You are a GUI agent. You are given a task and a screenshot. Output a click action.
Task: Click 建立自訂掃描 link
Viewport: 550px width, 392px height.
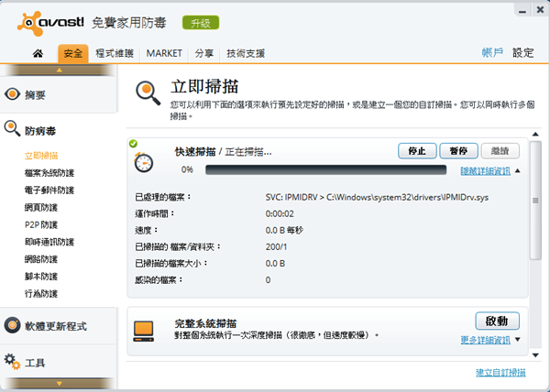(500, 373)
